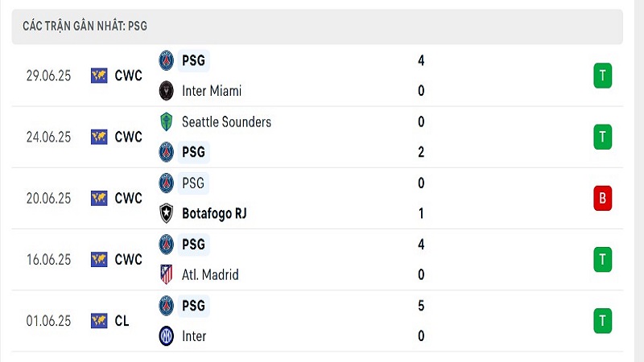The image size is (644, 362).
Task: Open the Botafogo RJ team link
Action: click(x=214, y=213)
